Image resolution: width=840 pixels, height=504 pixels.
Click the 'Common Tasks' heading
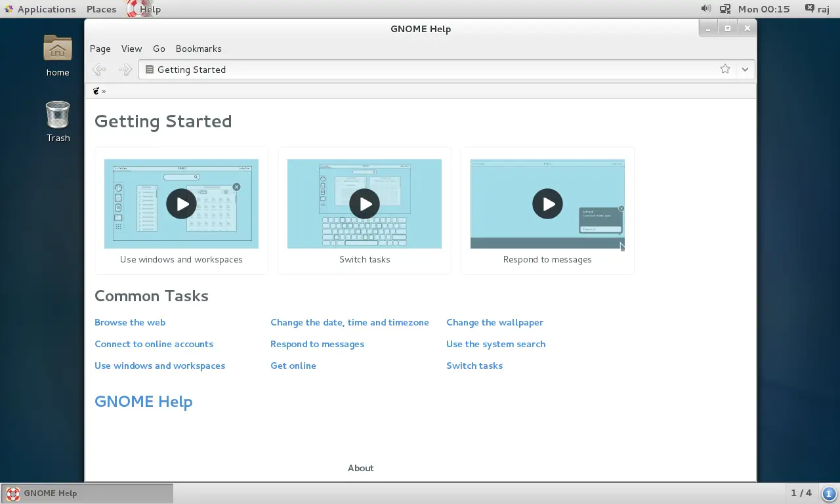pos(152,296)
